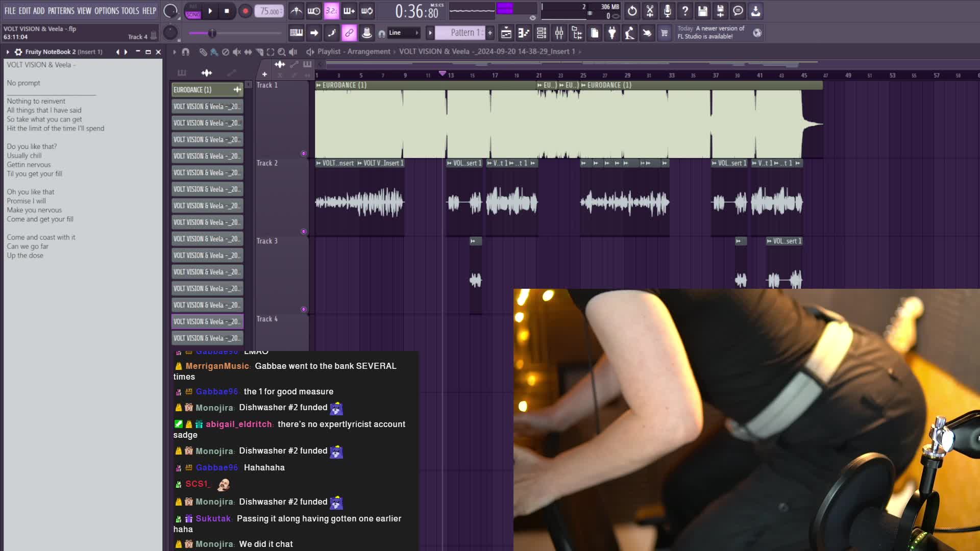The height and width of the screenshot is (551, 980).
Task: Open the FILE menu
Action: click(10, 11)
